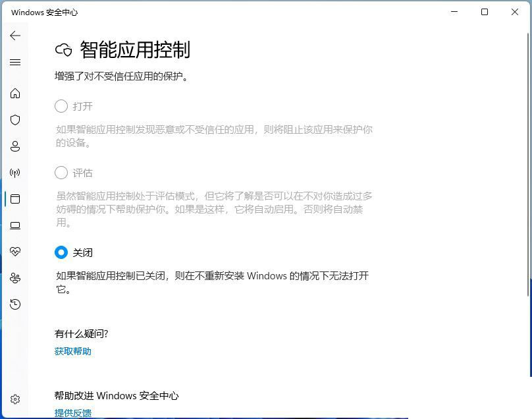Select the 打开 radio button
The width and height of the screenshot is (532, 419).
pyautogui.click(x=61, y=106)
